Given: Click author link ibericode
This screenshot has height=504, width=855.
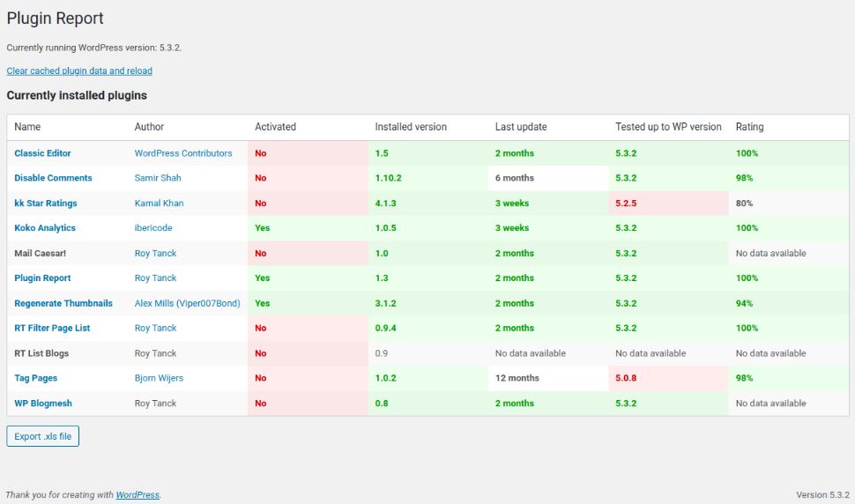Looking at the screenshot, I should [153, 227].
